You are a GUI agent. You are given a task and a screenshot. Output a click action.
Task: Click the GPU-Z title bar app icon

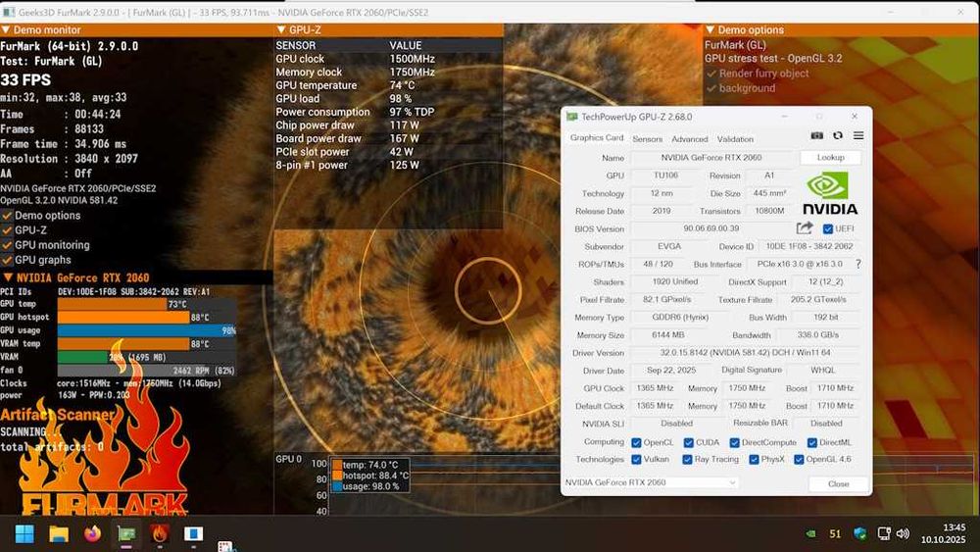pyautogui.click(x=572, y=117)
